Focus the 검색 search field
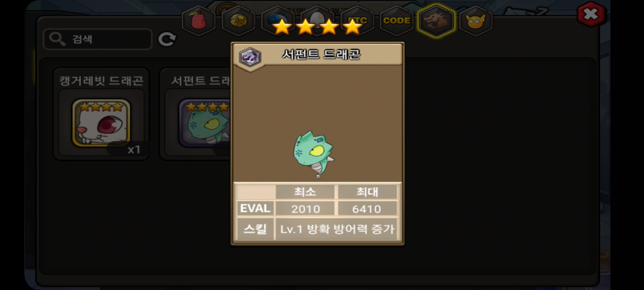The height and width of the screenshot is (290, 644). click(x=97, y=39)
